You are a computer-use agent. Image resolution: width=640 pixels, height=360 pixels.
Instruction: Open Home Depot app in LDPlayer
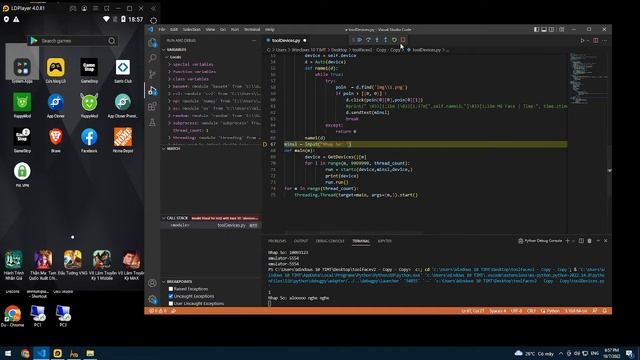click(x=123, y=140)
